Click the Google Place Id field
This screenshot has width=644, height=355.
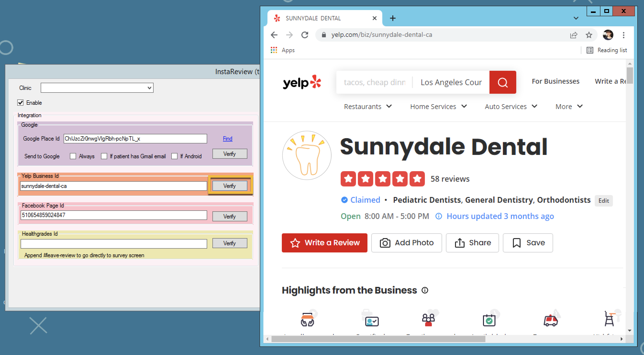(x=135, y=139)
